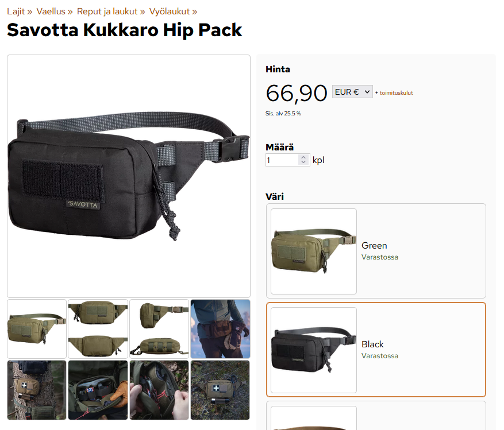Show the open pack with orange glove photo
This screenshot has height=430, width=504.
coord(98,390)
